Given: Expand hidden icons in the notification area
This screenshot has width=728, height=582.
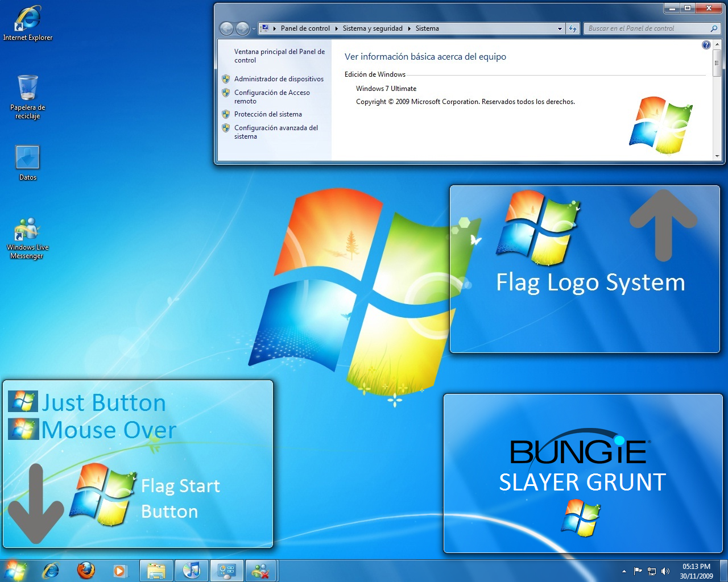Looking at the screenshot, I should tap(624, 571).
